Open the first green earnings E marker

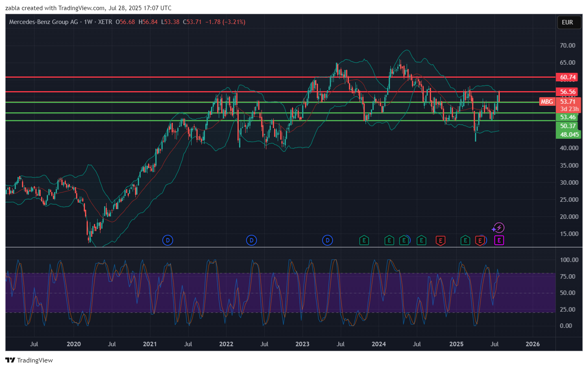pyautogui.click(x=364, y=240)
